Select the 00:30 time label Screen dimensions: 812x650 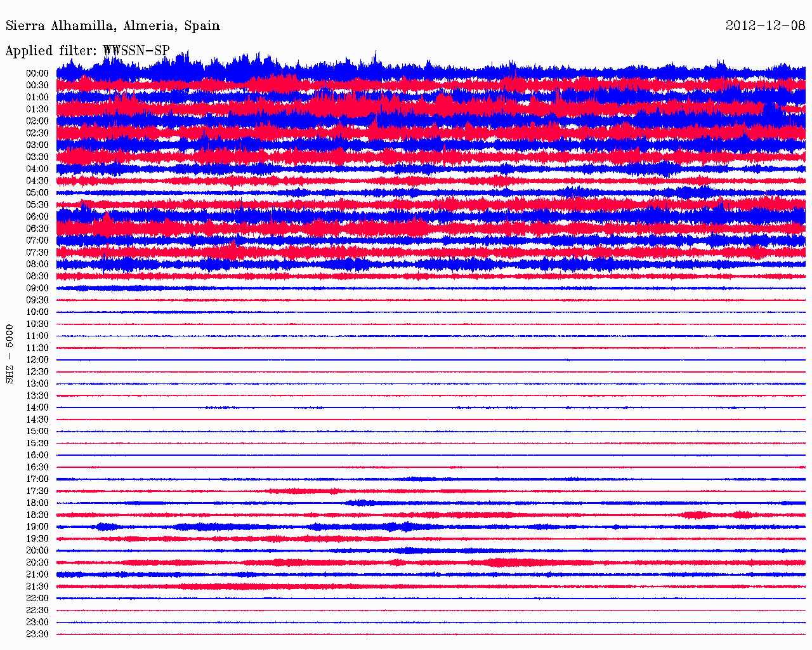point(37,86)
